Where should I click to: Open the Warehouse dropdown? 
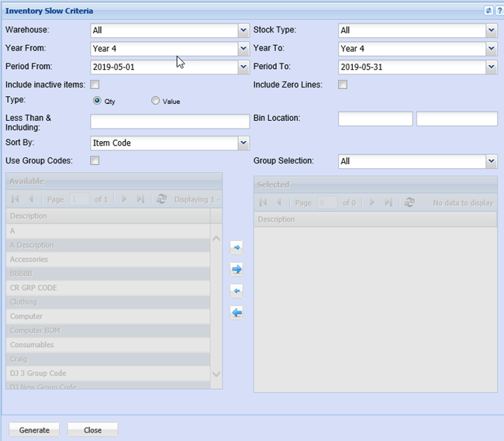(x=243, y=30)
